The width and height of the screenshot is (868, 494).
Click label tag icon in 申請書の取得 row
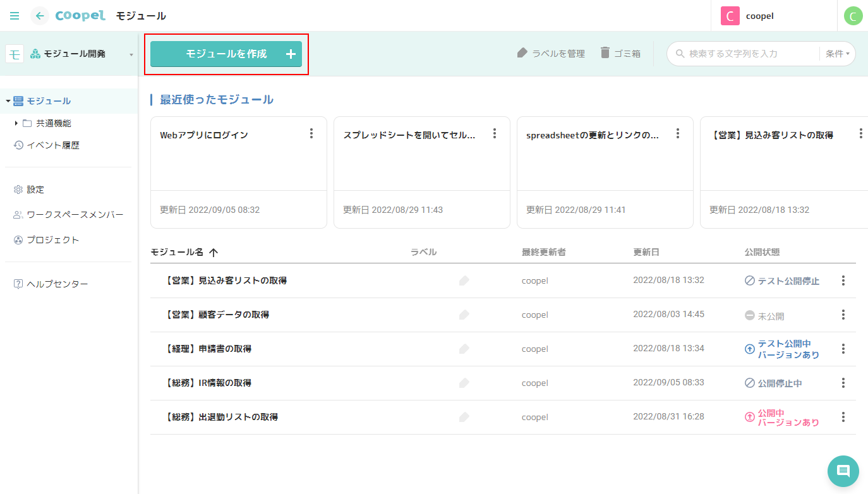point(464,349)
